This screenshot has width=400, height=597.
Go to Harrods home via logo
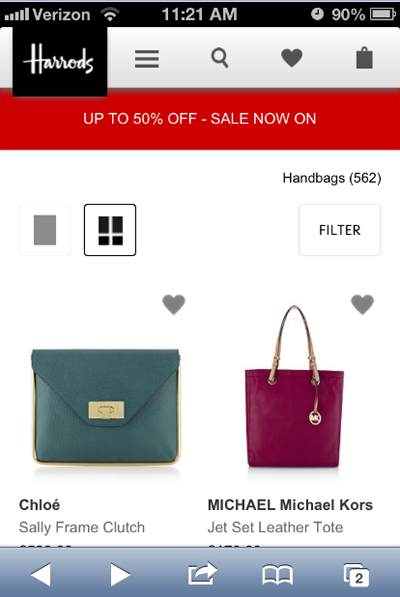[60, 61]
